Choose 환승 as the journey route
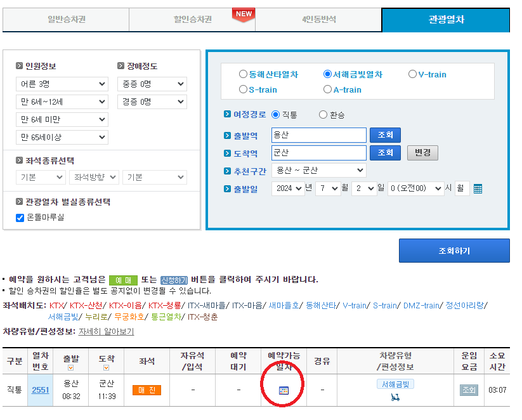 pyautogui.click(x=323, y=115)
